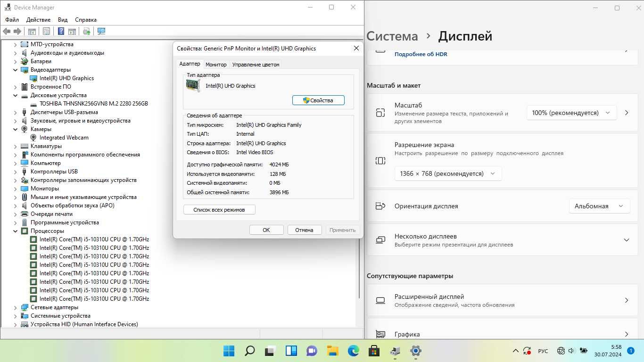Select Intel(R) UHD Graphics tree item
This screenshot has height=362, width=644.
click(x=66, y=78)
